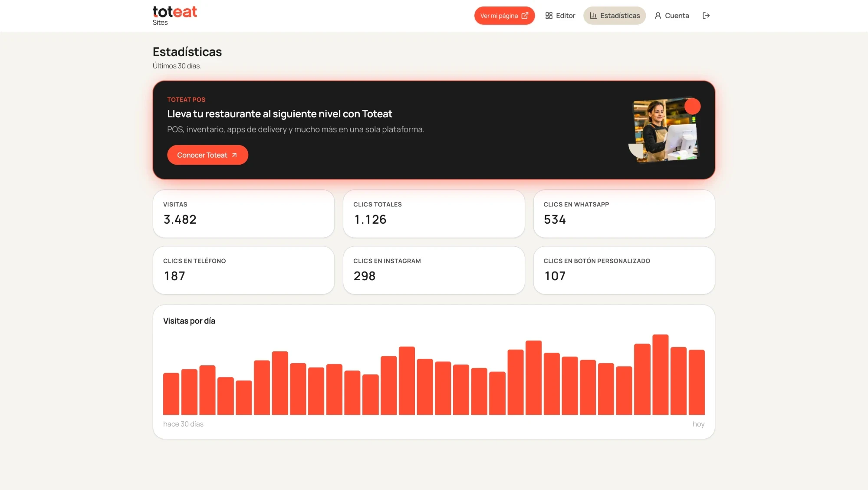Screen dimensions: 868x490
Task: Click the 'hoy' axis label
Action: [698, 424]
